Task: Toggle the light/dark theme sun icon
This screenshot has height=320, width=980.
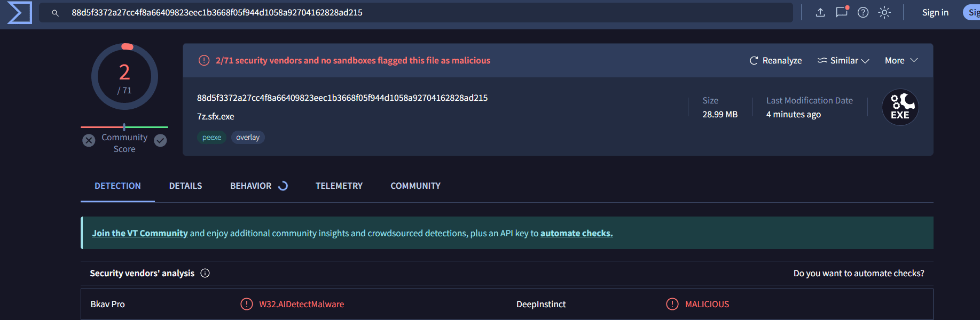Action: [x=884, y=12]
